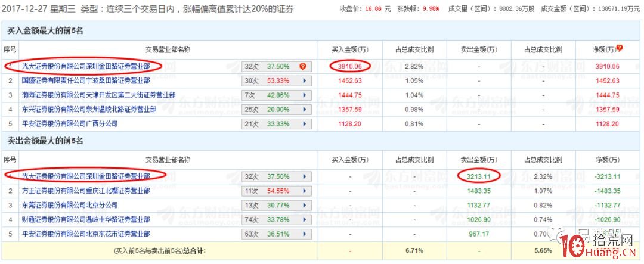
Task: Click the 2017-12-27 星期三 date text
Action: [39, 8]
